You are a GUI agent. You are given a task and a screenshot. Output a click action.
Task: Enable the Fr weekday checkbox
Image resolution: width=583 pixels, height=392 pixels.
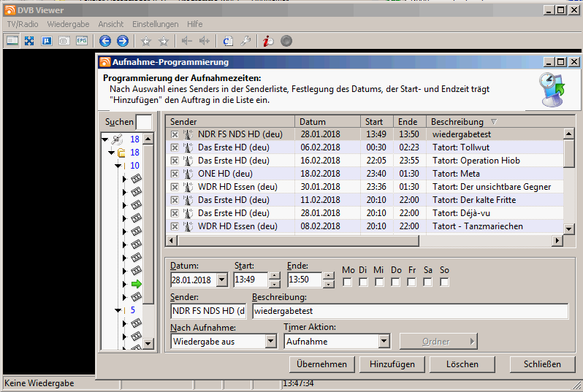coord(411,283)
